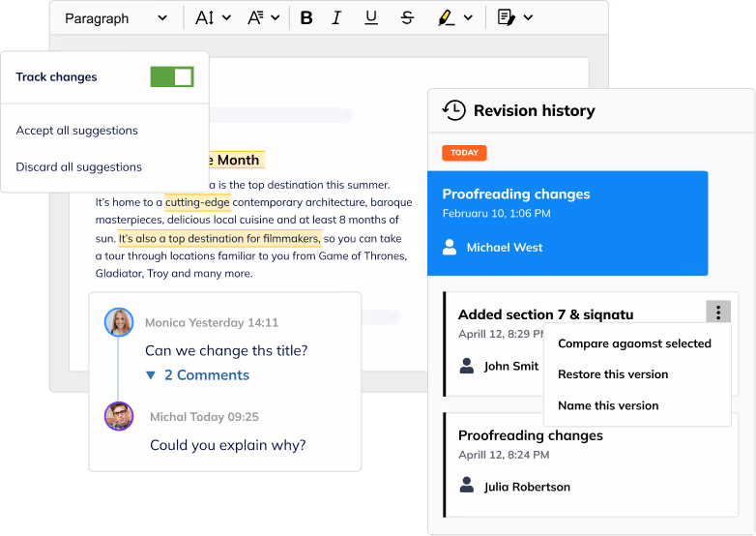
Task: Select Michael West's Proofreading changes revision
Action: [567, 223]
